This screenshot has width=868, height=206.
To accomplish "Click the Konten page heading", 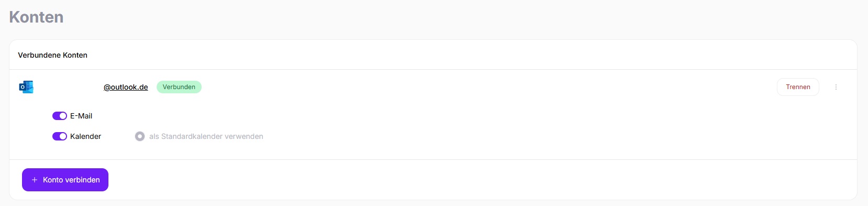I will pos(36,17).
